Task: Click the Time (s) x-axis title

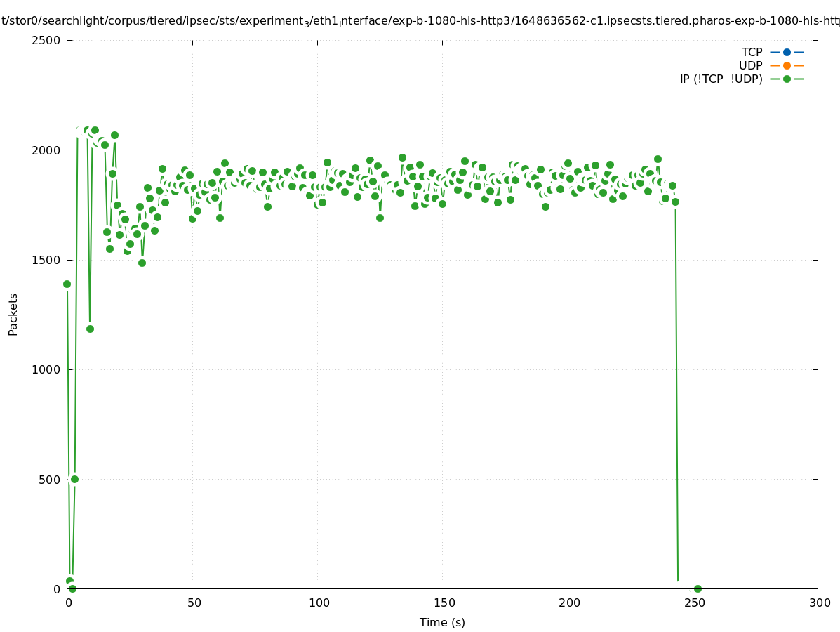Action: point(442,622)
